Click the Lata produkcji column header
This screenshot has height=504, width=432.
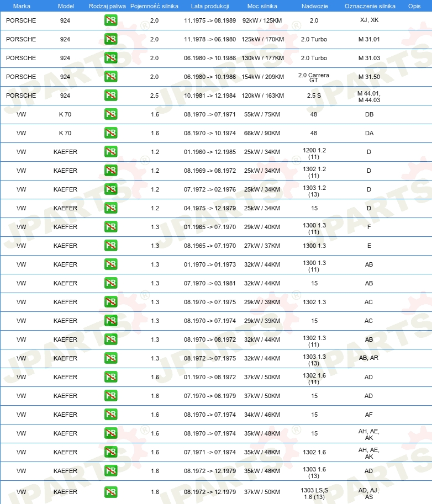tap(210, 6)
